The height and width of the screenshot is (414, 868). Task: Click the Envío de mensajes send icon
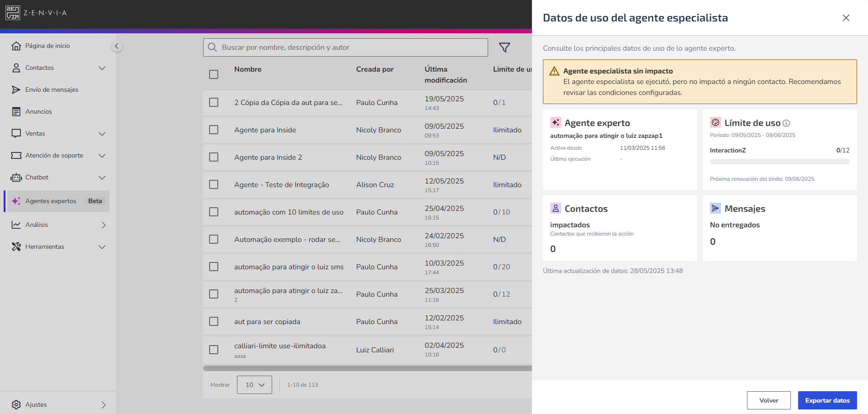(x=16, y=89)
